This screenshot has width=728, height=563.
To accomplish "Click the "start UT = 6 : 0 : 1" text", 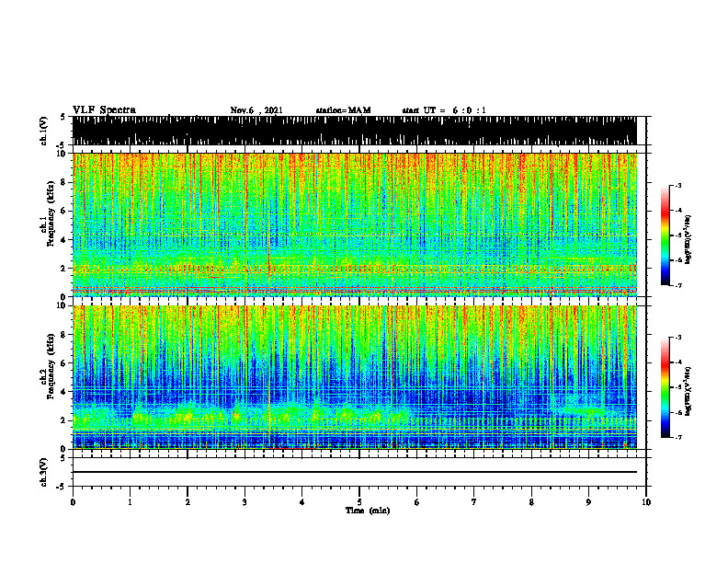I will point(444,110).
